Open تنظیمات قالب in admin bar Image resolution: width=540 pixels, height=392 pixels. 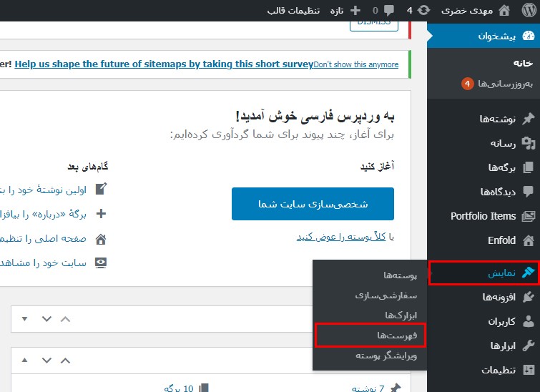click(x=293, y=11)
